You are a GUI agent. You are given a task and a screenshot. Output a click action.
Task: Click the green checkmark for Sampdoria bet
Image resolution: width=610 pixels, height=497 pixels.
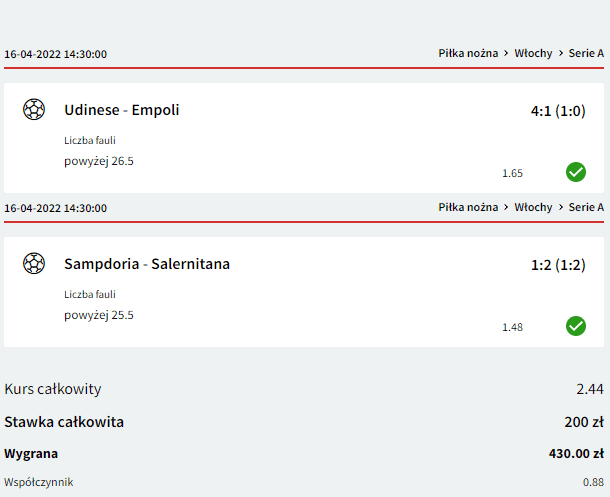tap(576, 326)
